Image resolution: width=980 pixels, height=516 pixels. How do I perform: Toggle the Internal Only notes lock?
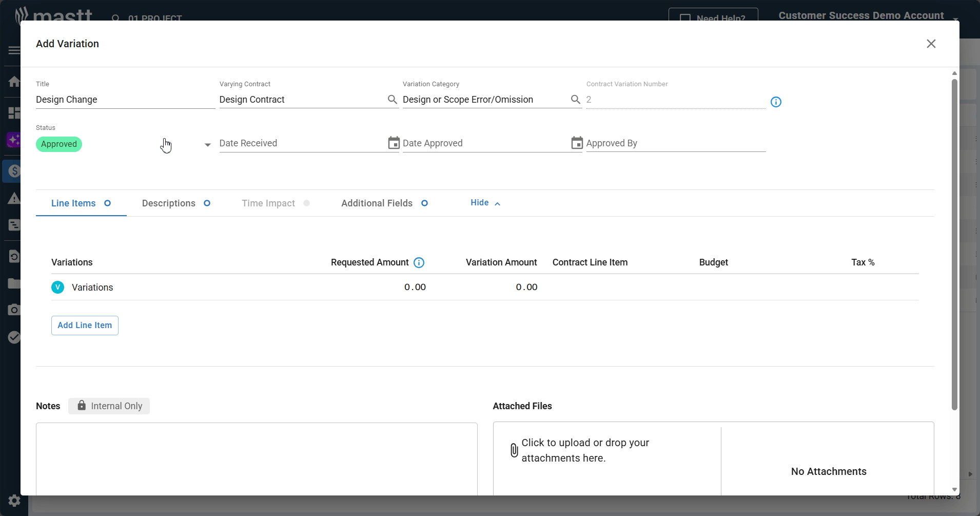(109, 406)
